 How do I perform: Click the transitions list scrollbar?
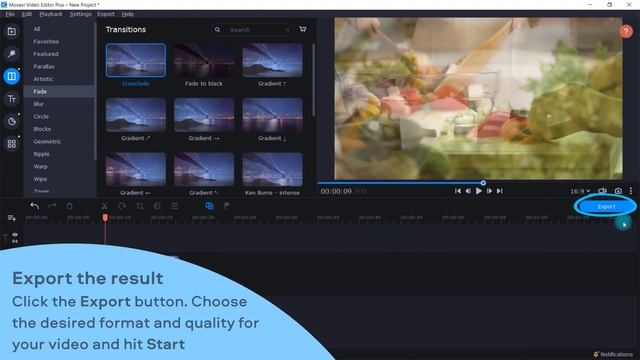pos(313,80)
